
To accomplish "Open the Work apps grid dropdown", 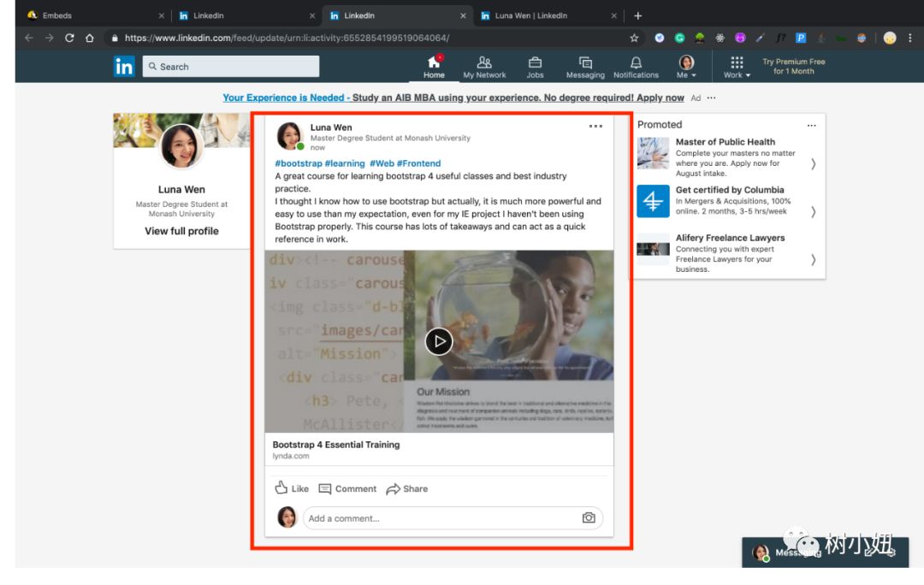I will [737, 67].
